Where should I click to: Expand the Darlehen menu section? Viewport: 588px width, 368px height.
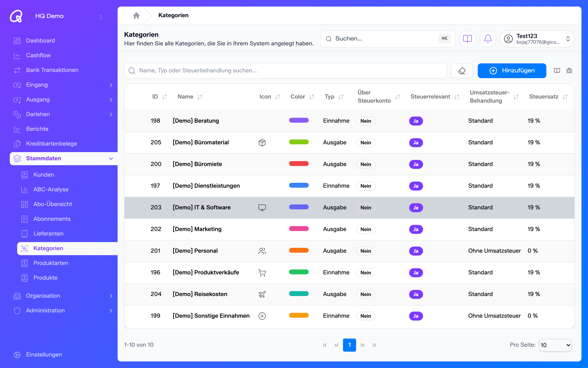click(64, 114)
